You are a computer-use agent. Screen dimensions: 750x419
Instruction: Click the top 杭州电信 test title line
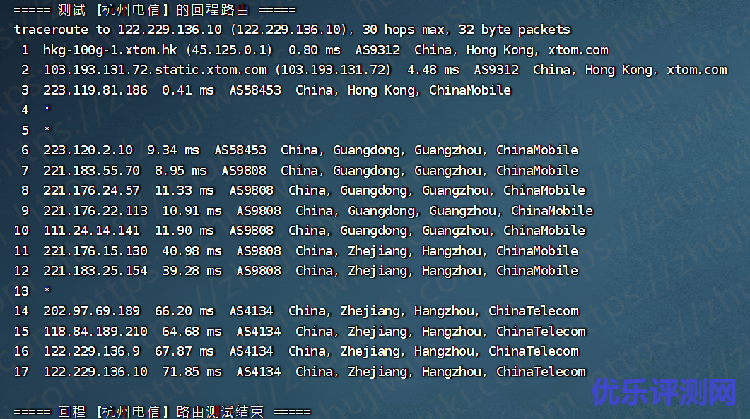click(154, 10)
